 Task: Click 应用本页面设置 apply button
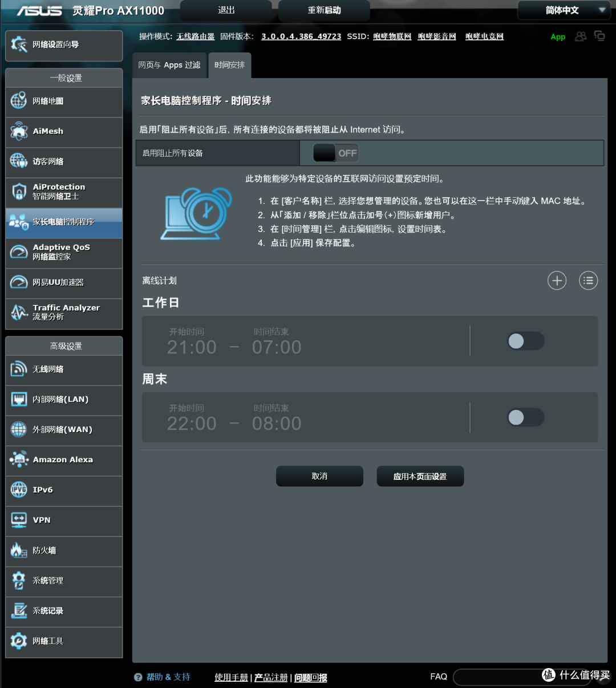(x=420, y=476)
